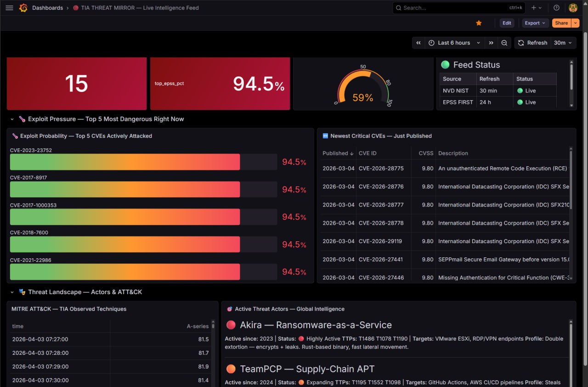The height and width of the screenshot is (387, 588).
Task: Click inside the Search field at the top
Action: pyautogui.click(x=455, y=7)
